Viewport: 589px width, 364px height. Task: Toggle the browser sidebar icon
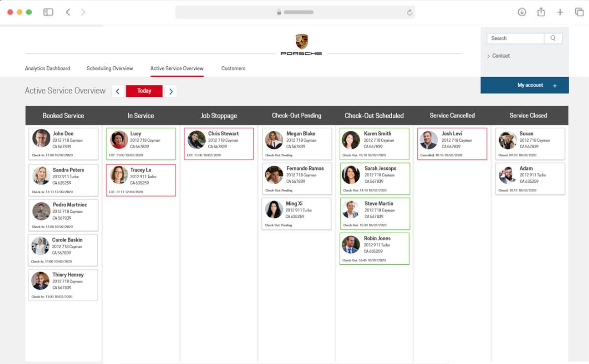click(x=48, y=12)
